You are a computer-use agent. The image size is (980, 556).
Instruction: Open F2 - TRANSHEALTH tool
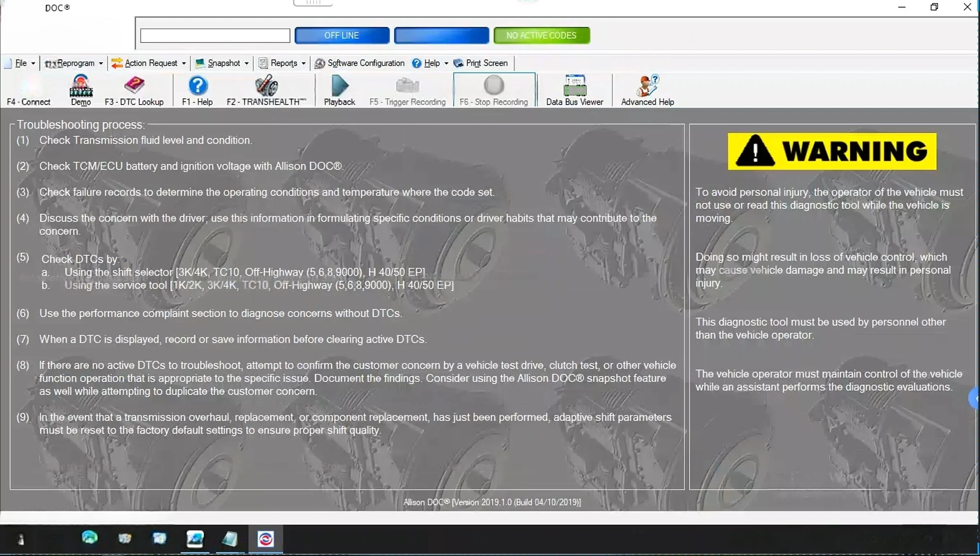pos(266,90)
